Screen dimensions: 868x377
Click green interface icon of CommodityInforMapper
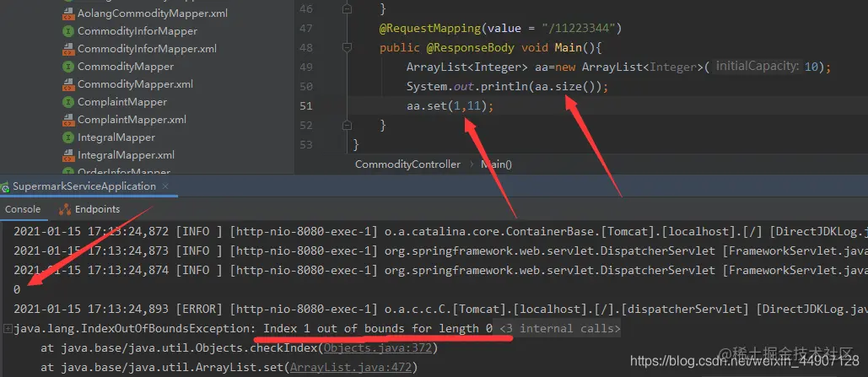[68, 31]
